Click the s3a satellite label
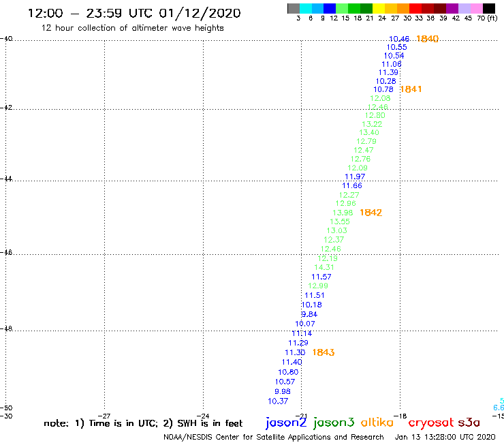The width and height of the screenshot is (504, 443). point(469,423)
